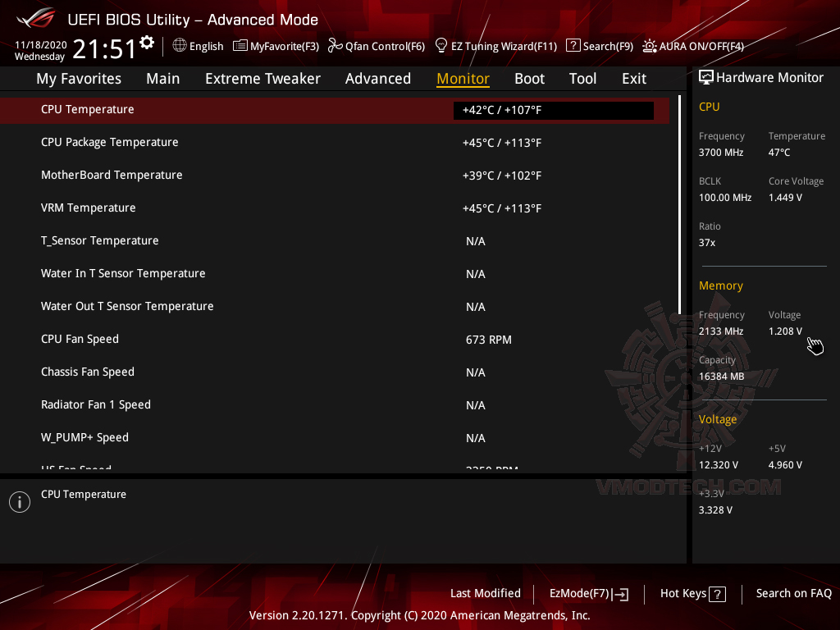Click +45°C / +113°F CPU Package value
Screen dimensions: 840x630
502,143
